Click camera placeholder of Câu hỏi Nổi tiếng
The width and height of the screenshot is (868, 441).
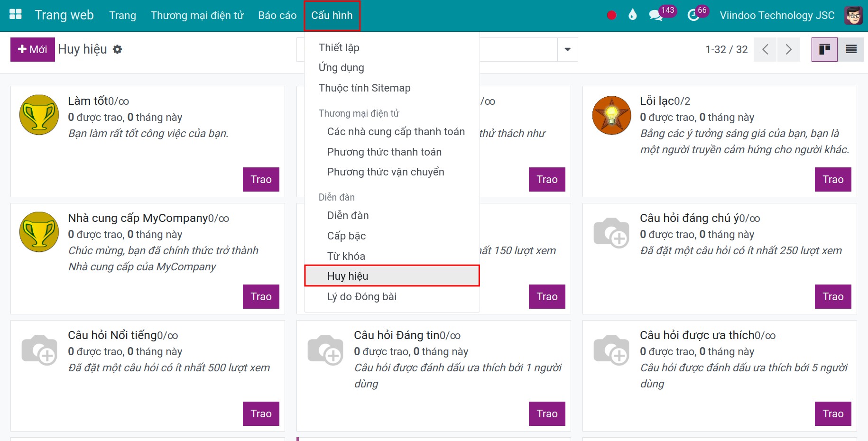39,349
